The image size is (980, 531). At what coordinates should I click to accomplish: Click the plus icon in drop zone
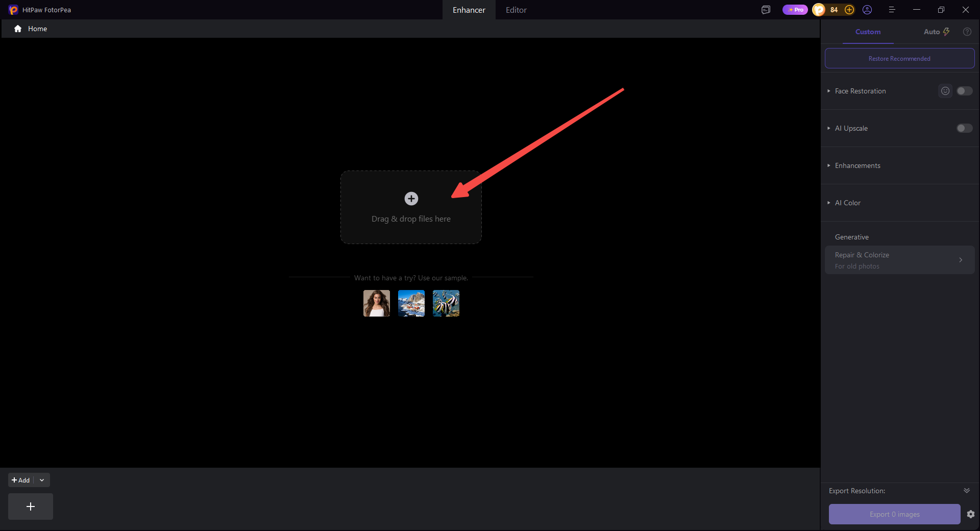[x=411, y=199]
